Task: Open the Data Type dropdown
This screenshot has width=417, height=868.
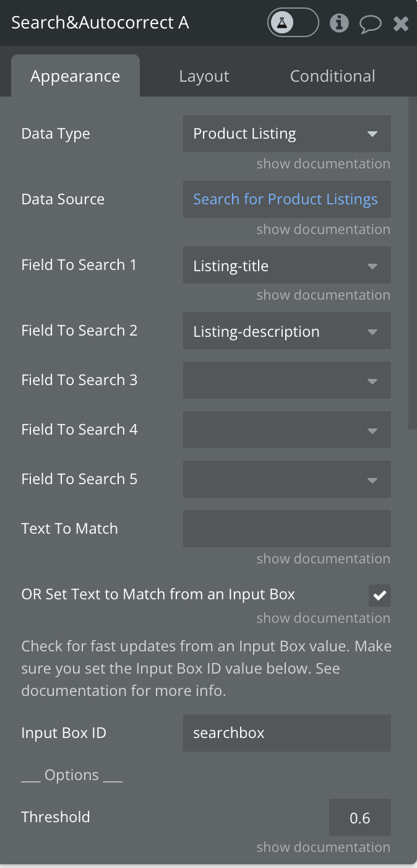Action: click(286, 134)
